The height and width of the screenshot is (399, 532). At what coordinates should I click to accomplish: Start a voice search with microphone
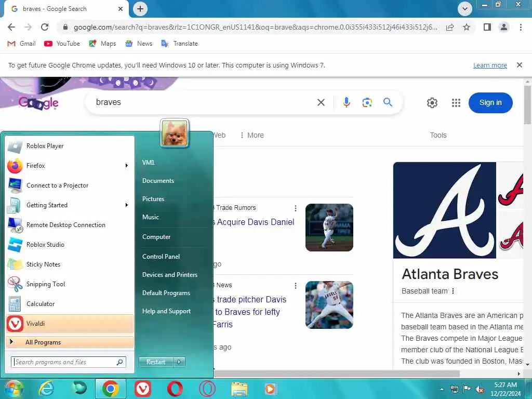[x=346, y=102]
